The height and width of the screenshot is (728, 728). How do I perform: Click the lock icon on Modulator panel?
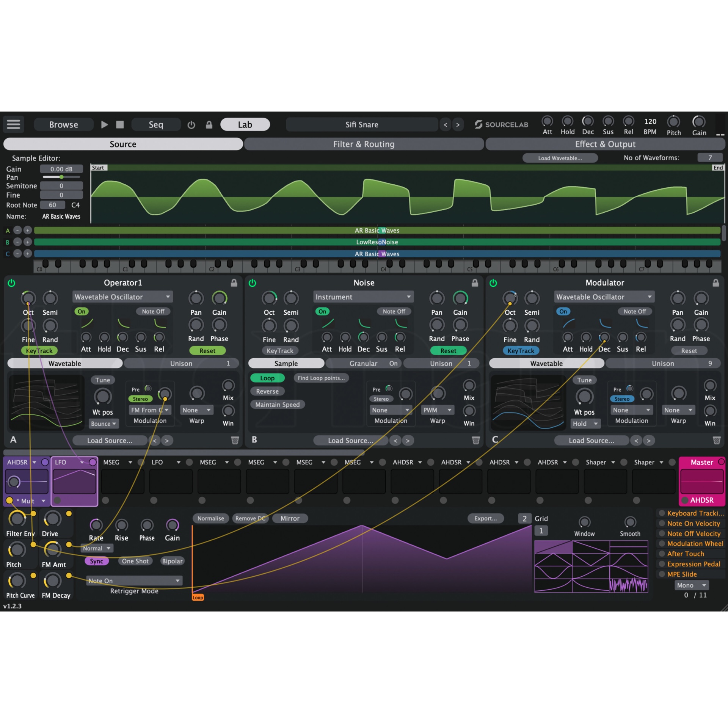(x=716, y=283)
